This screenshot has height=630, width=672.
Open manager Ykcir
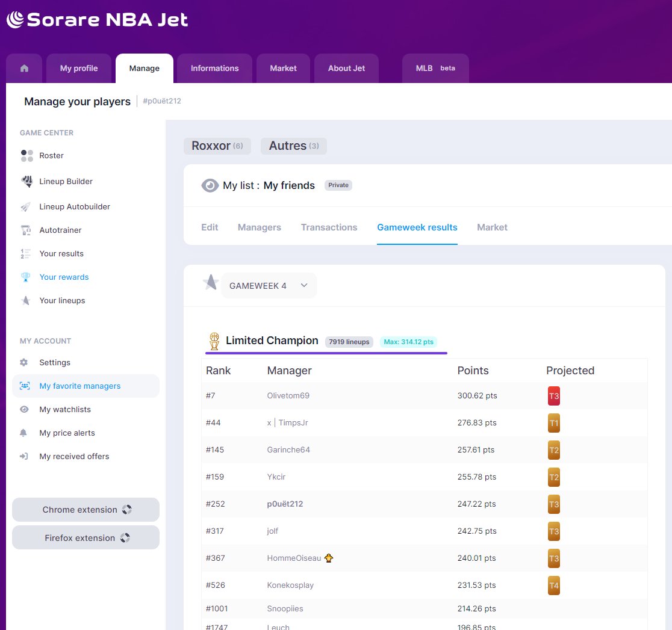276,477
